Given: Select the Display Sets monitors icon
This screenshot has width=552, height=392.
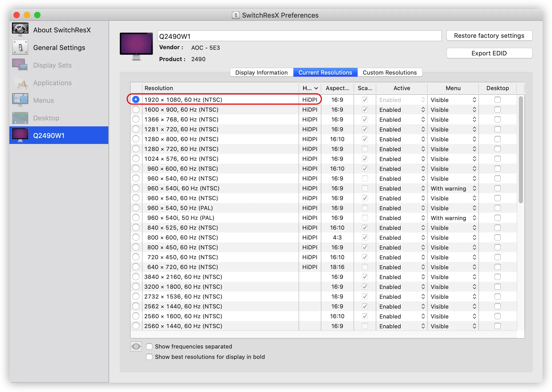Looking at the screenshot, I should pyautogui.click(x=20, y=65).
